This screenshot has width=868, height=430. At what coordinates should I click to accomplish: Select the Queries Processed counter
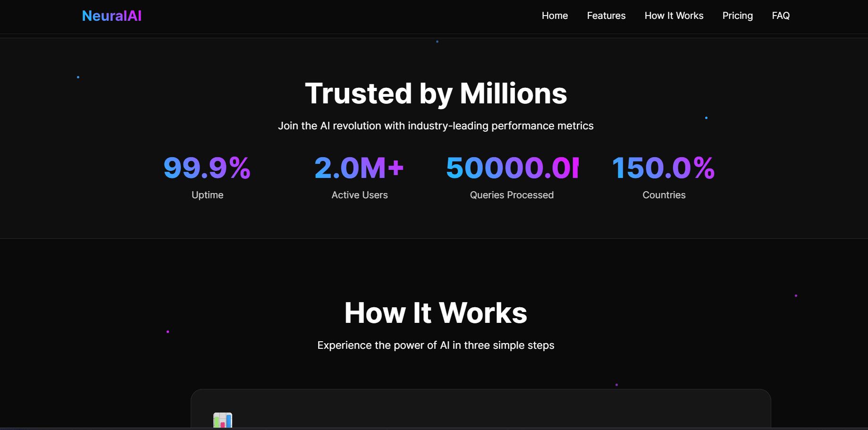click(x=512, y=168)
